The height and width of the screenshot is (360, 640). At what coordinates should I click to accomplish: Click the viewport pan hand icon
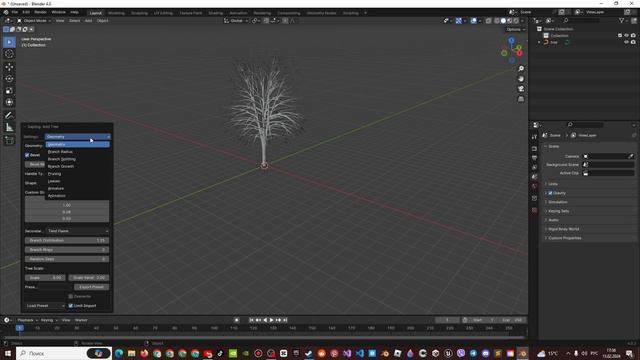(x=521, y=79)
